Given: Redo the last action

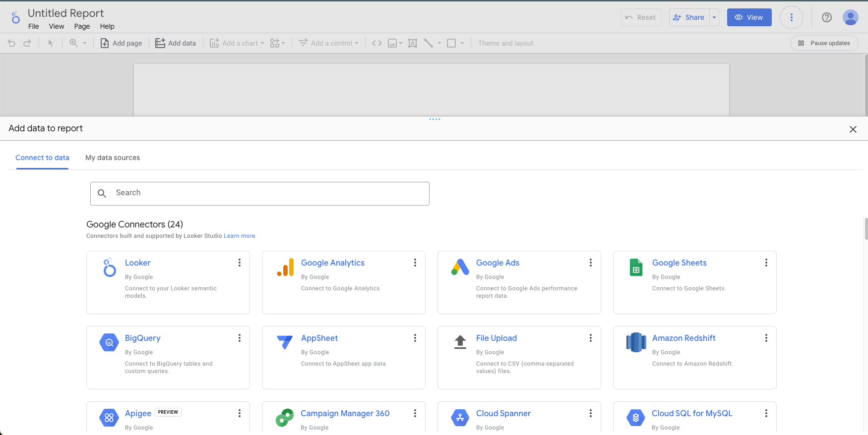Looking at the screenshot, I should [x=27, y=43].
